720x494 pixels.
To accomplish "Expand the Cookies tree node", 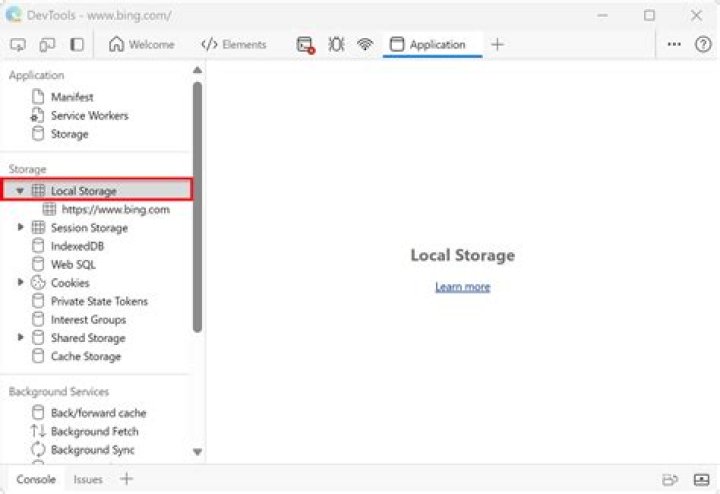I will point(21,283).
